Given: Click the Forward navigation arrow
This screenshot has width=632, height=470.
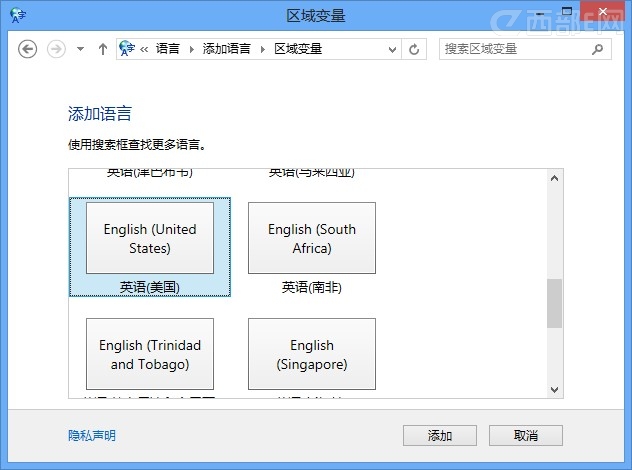Looking at the screenshot, I should coord(57,49).
